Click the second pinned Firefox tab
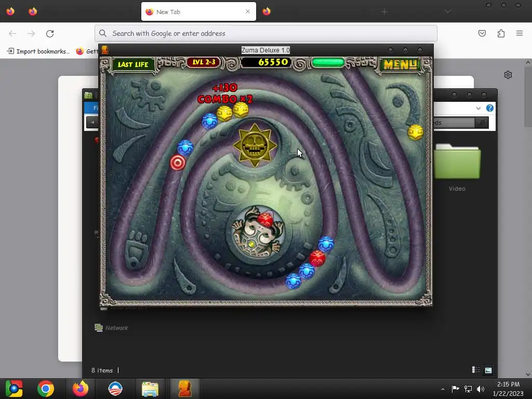The height and width of the screenshot is (399, 532). coord(33,11)
